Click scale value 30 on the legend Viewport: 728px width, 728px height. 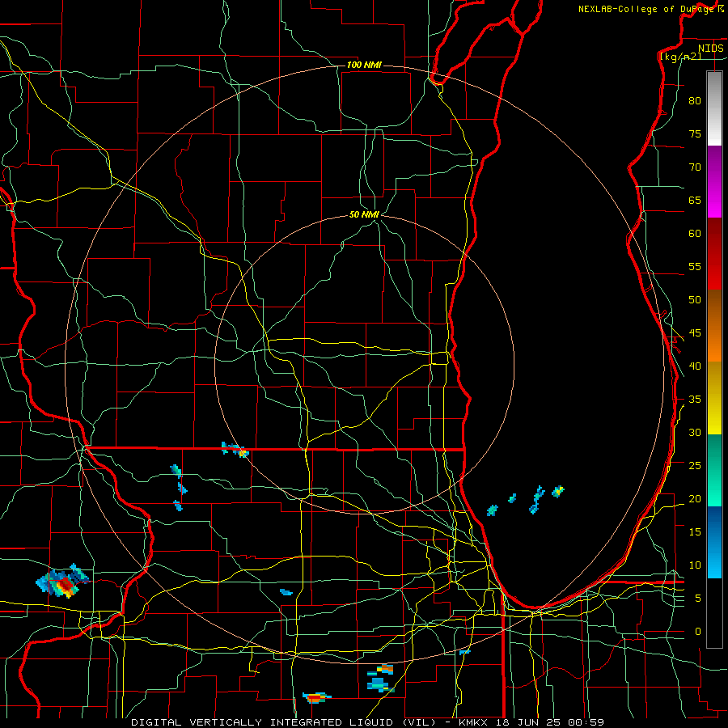tap(695, 432)
